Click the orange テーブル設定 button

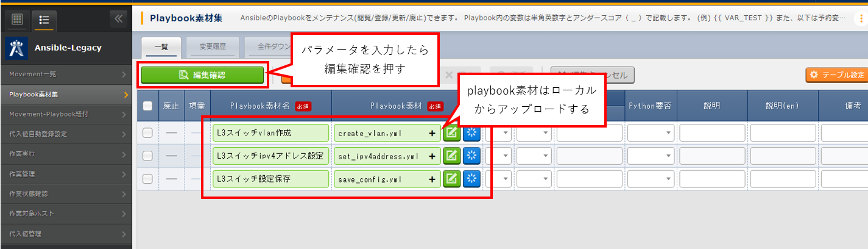(837, 75)
